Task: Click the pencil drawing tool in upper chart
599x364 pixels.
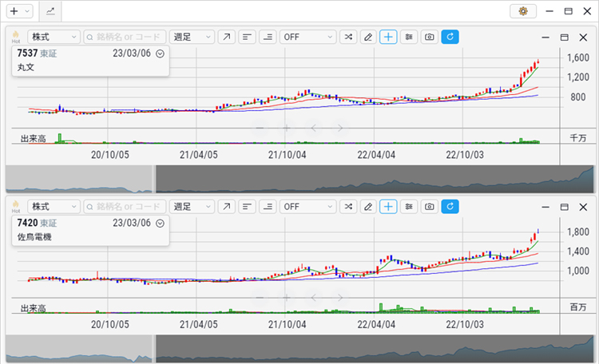Action: tap(368, 37)
